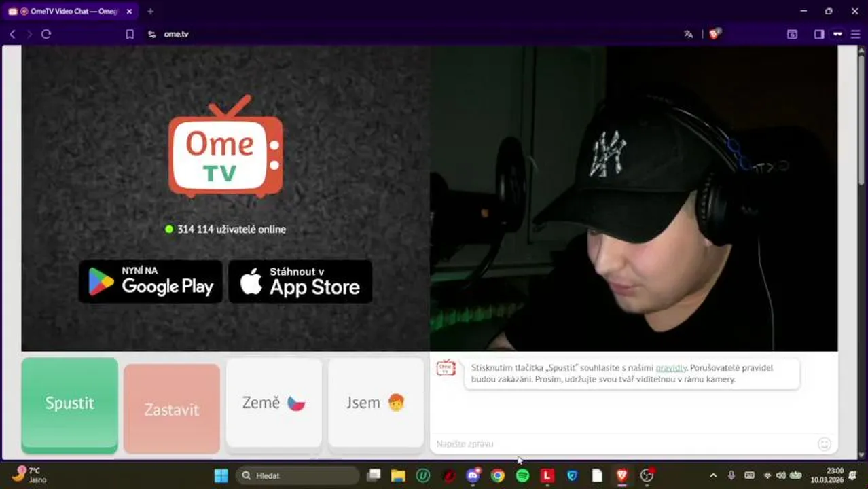The height and width of the screenshot is (489, 868).
Task: Open the page translate icon
Action: 688,34
